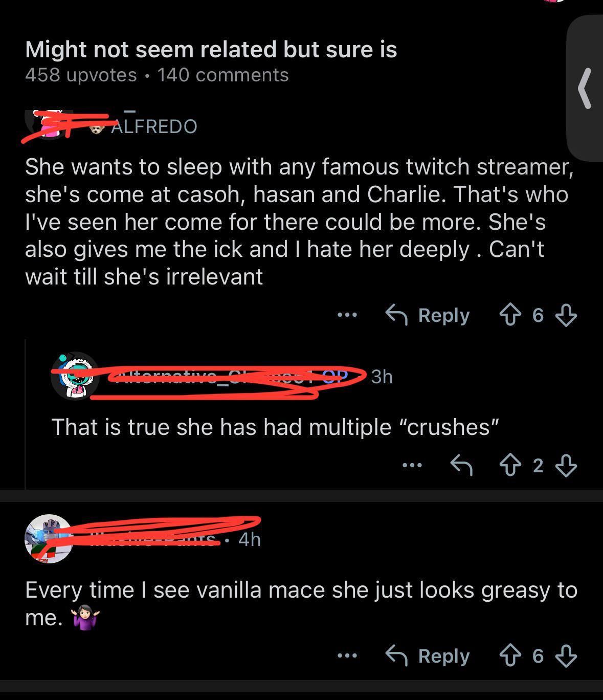Open three-dot menu on greasy comment
603x700 pixels.
[x=347, y=656]
